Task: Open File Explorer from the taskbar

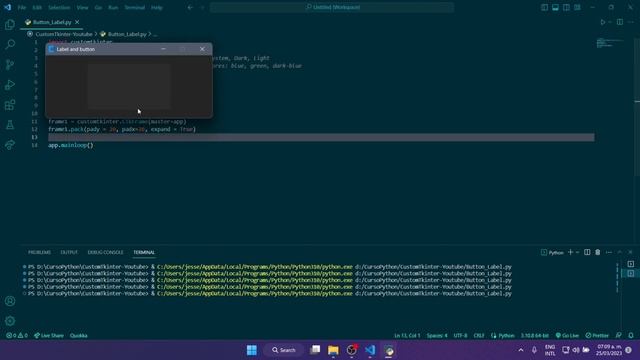Action: tap(333, 350)
